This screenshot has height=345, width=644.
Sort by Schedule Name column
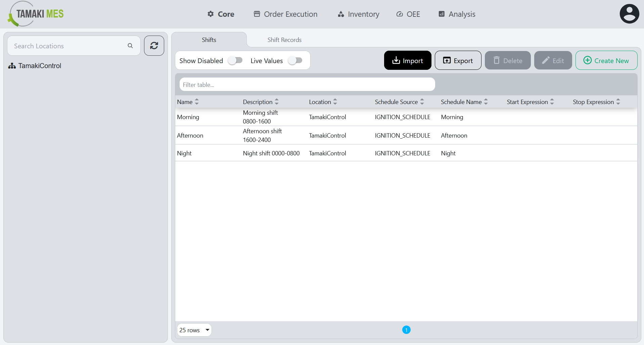point(486,101)
